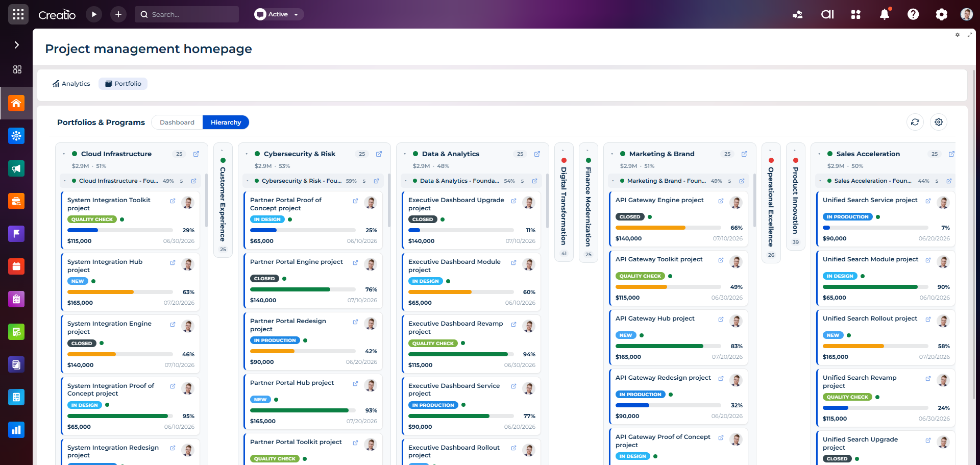Click System Integration Engine 46% progress bar
Viewport: 980px width, 465px height.
pos(120,354)
